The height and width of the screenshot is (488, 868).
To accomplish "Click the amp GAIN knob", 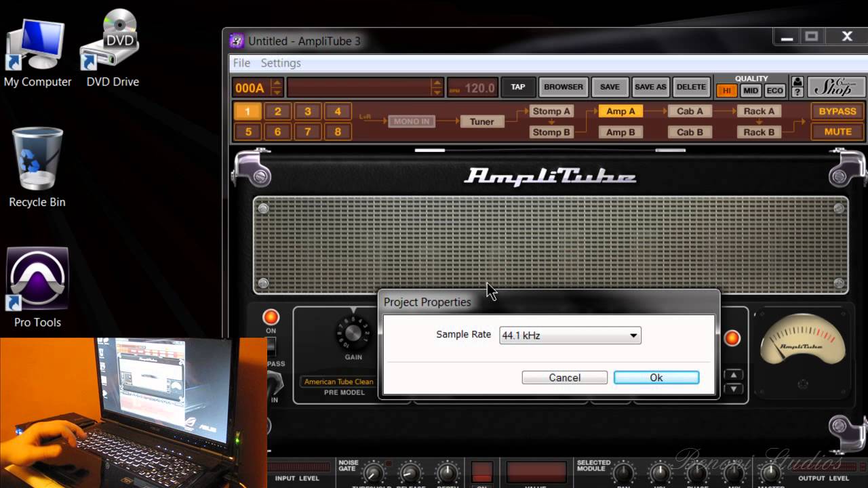I will tap(353, 333).
